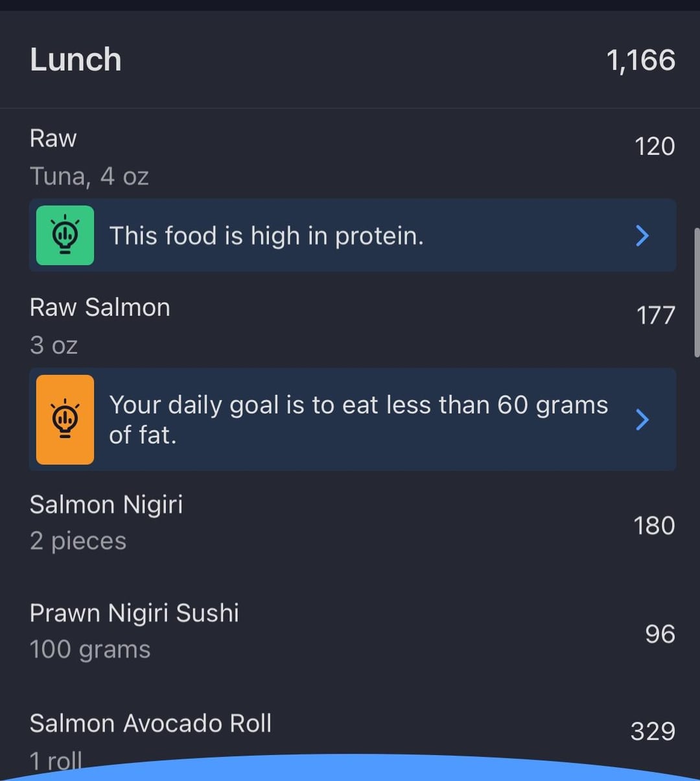Image resolution: width=700 pixels, height=781 pixels.
Task: Tap the 177 calorie value for Raw Salmon
Action: [655, 316]
